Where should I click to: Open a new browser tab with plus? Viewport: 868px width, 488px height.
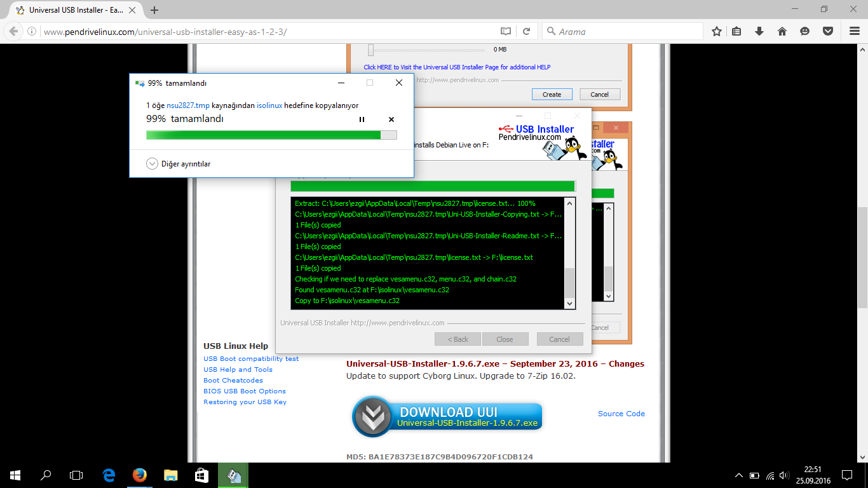(x=154, y=10)
